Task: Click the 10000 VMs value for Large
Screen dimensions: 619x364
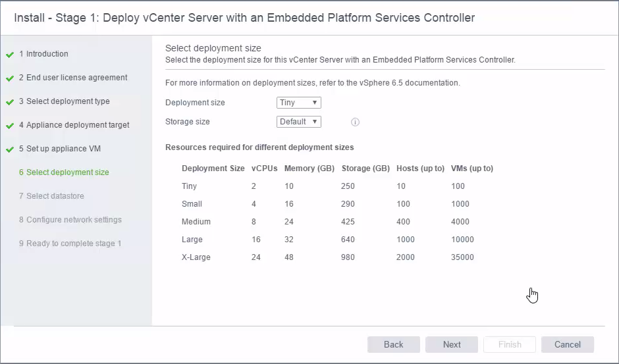Action: pyautogui.click(x=462, y=239)
